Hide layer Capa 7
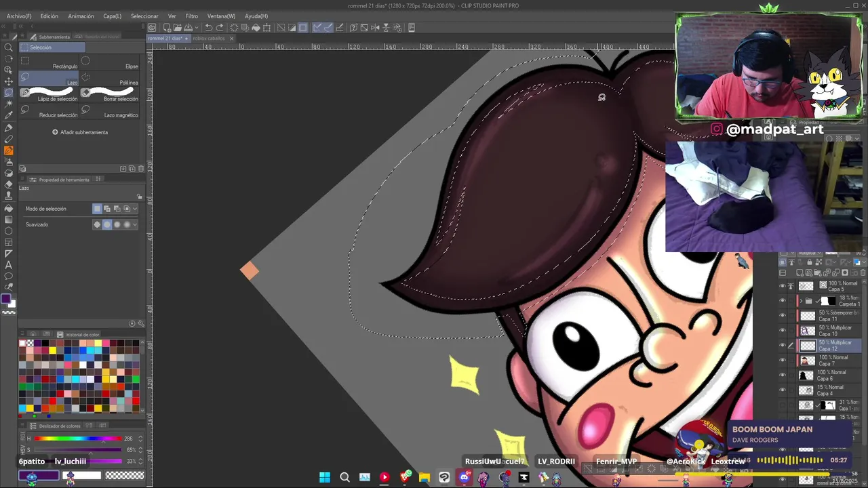Image resolution: width=868 pixels, height=488 pixels. 782,361
